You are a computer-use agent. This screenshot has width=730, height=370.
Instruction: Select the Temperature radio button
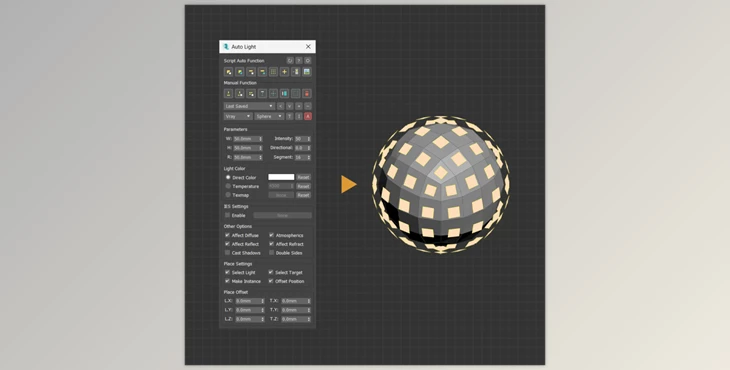[x=228, y=186]
